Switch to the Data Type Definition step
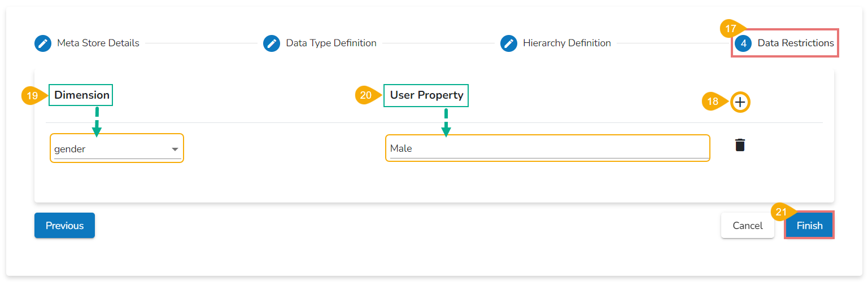Screen dimensions: 868x282 click(x=331, y=43)
